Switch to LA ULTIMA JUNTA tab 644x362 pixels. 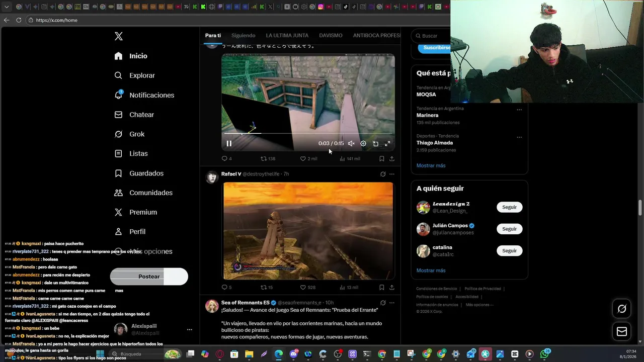pos(287,36)
